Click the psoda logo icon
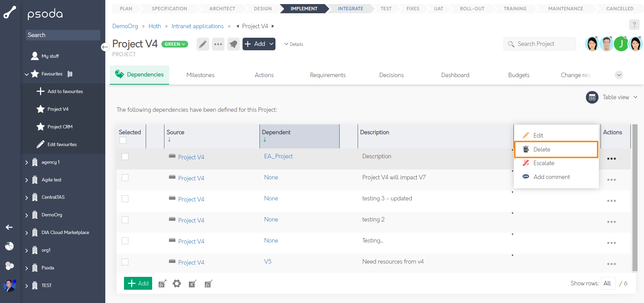 (x=10, y=12)
